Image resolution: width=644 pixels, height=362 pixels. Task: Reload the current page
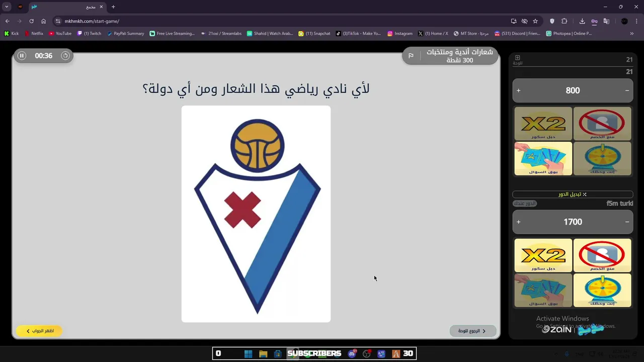31,21
